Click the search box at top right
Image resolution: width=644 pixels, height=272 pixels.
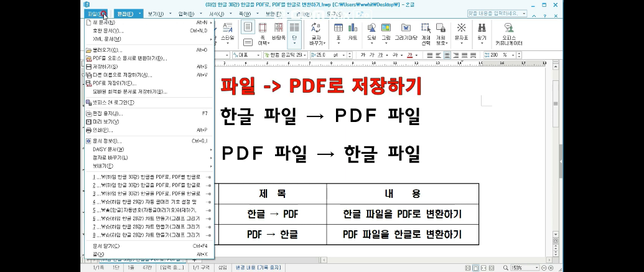pos(494,13)
